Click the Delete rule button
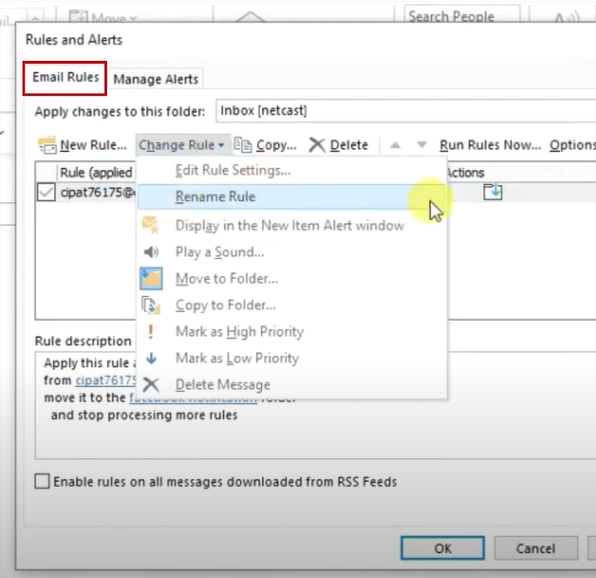 point(339,145)
